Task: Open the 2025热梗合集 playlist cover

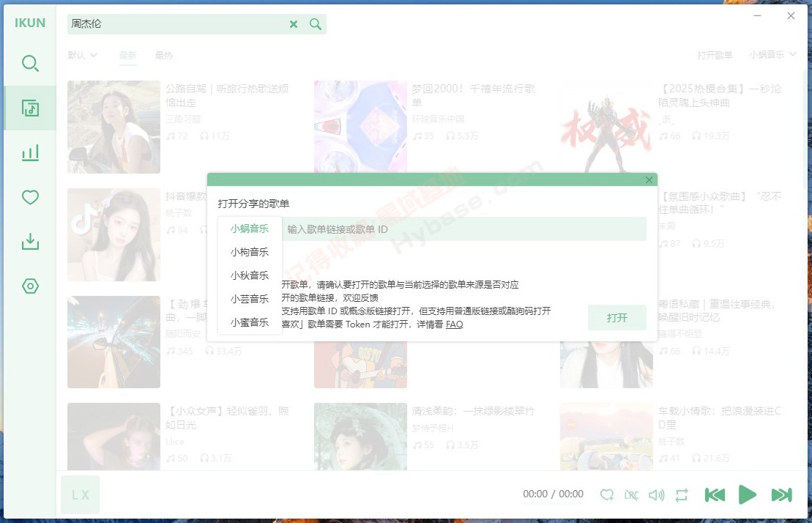Action: (x=606, y=126)
